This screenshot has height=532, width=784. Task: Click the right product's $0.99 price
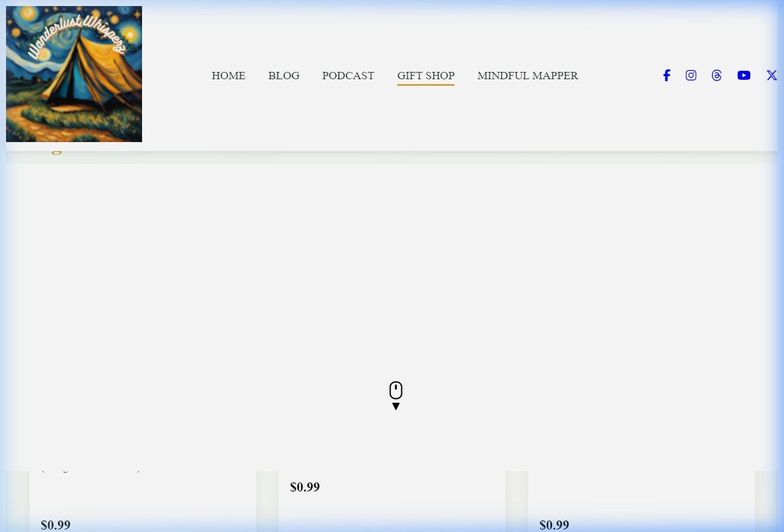point(554,525)
